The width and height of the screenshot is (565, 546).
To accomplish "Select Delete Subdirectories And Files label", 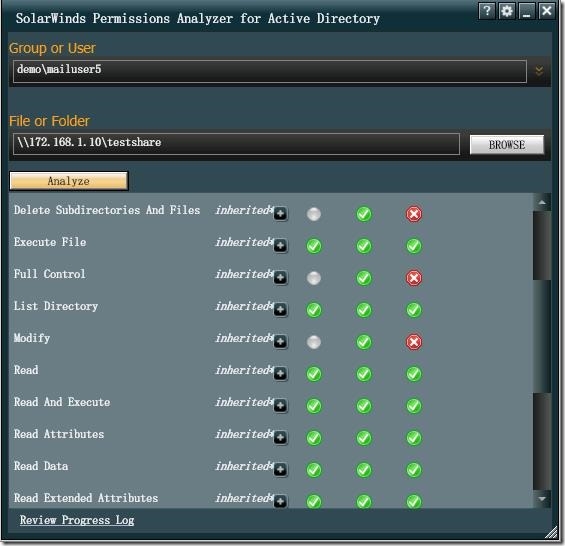I will [x=107, y=210].
